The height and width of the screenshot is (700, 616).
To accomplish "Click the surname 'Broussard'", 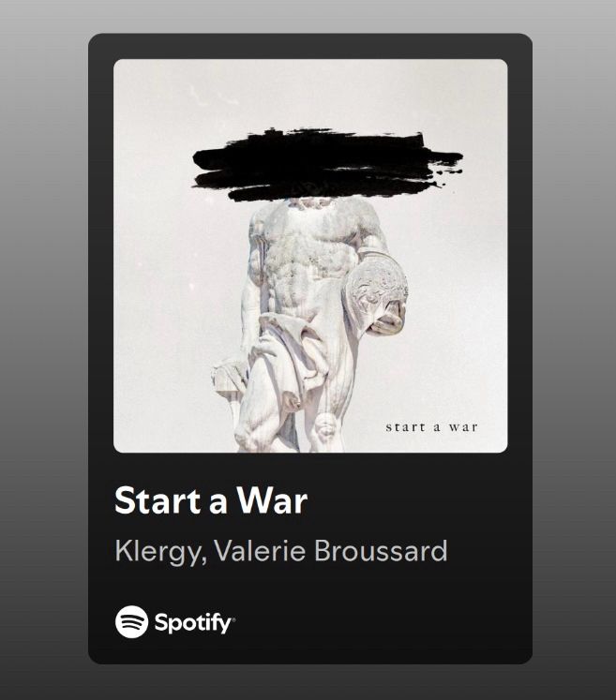I will 381,550.
